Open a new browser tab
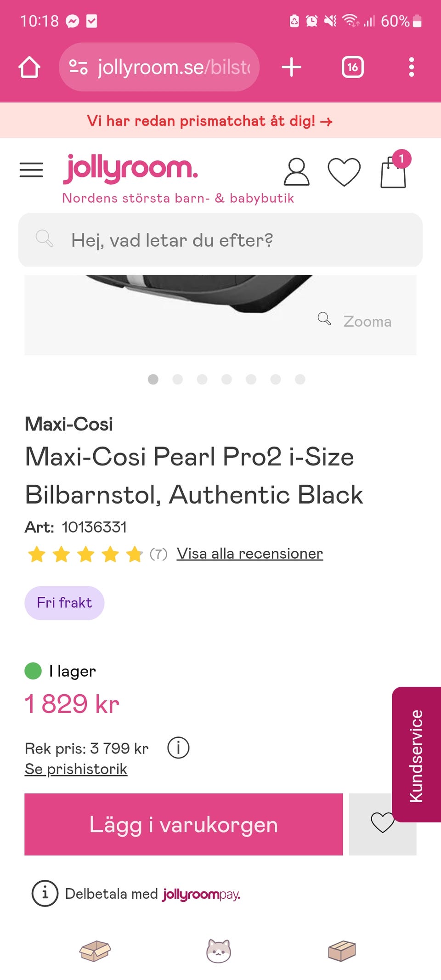The image size is (441, 980). (291, 68)
